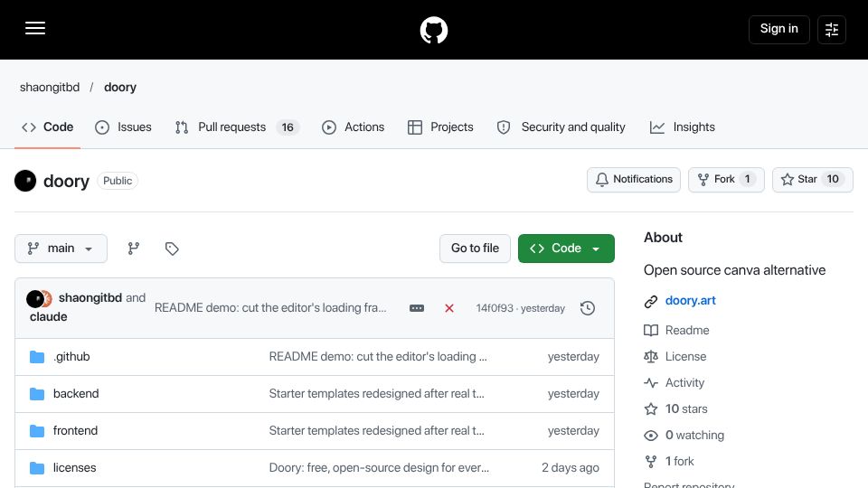Open commit history clock icon
The height and width of the screenshot is (488, 868).
(x=588, y=308)
